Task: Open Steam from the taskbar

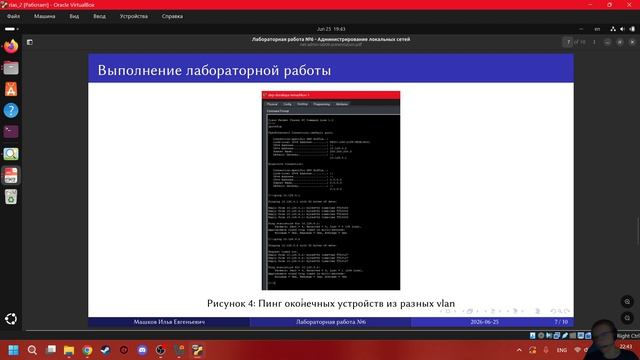Action: [x=105, y=350]
